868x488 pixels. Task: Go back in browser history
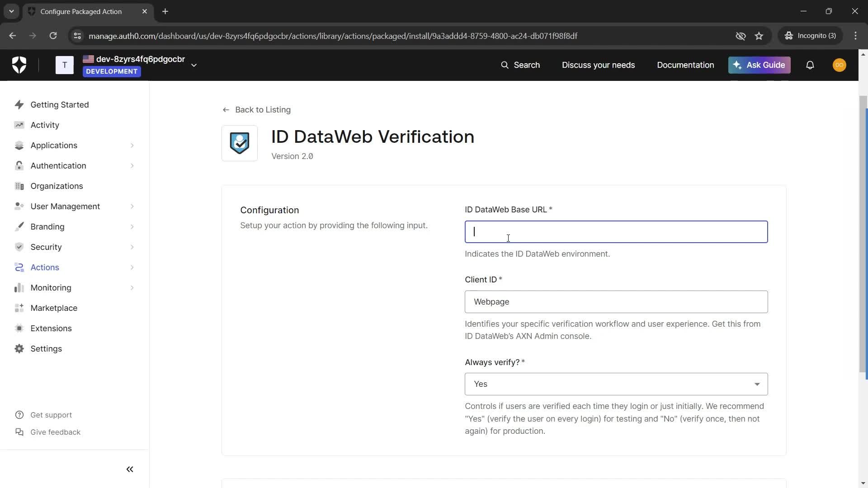tap(13, 36)
